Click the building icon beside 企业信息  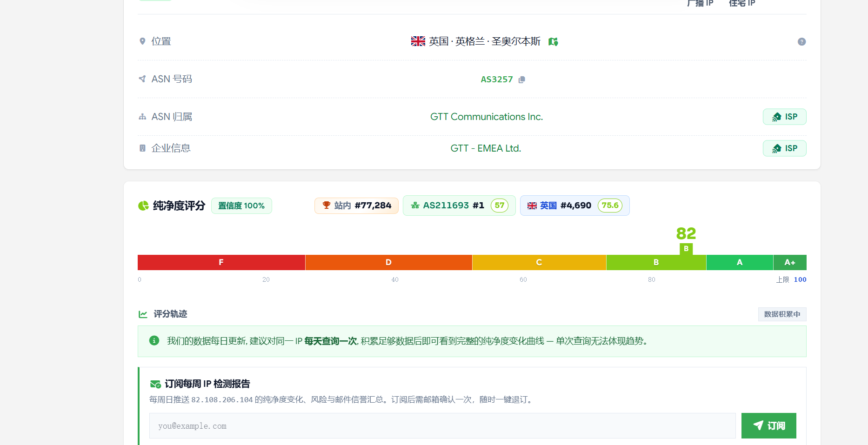coord(142,148)
